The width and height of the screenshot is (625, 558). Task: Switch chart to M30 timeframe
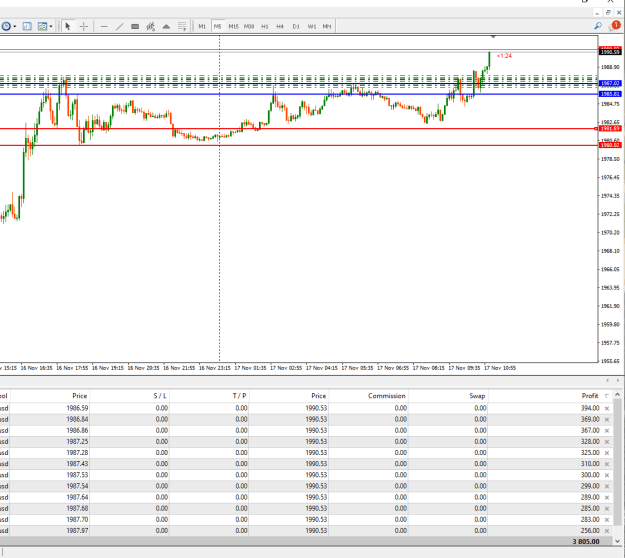point(249,27)
